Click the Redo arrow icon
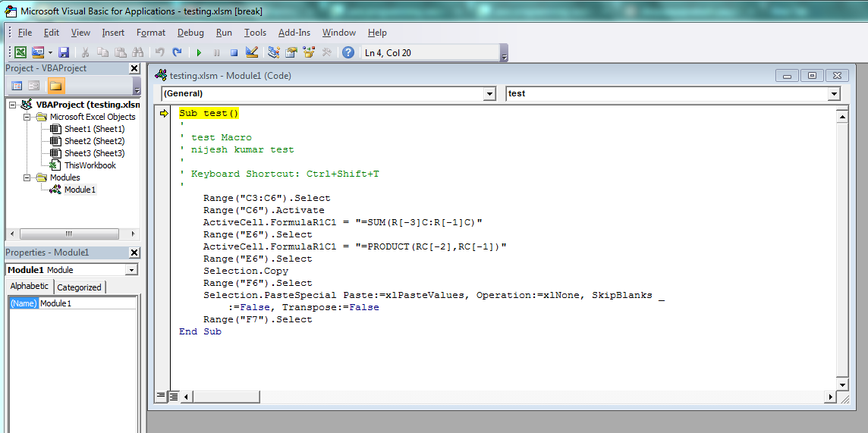This screenshot has height=433, width=868. click(x=177, y=52)
